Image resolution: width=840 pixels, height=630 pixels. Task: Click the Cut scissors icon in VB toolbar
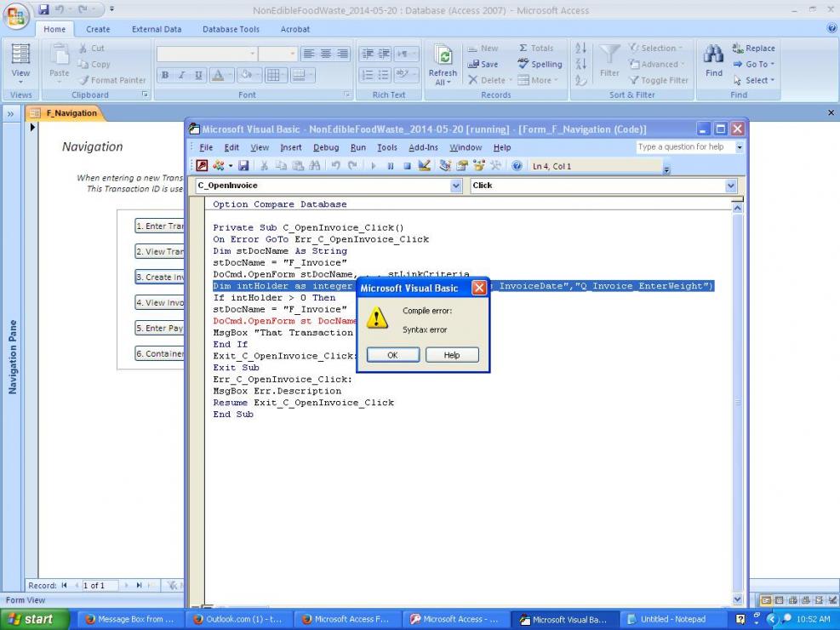click(x=264, y=166)
